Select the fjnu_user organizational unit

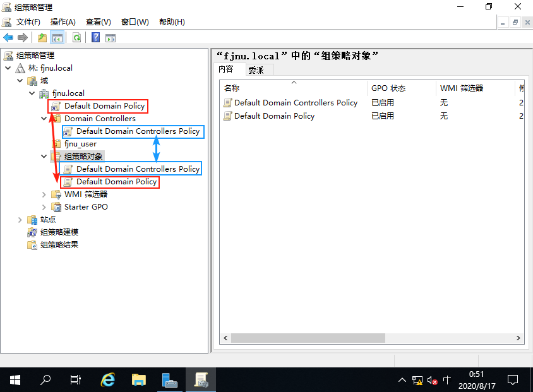[x=80, y=144]
